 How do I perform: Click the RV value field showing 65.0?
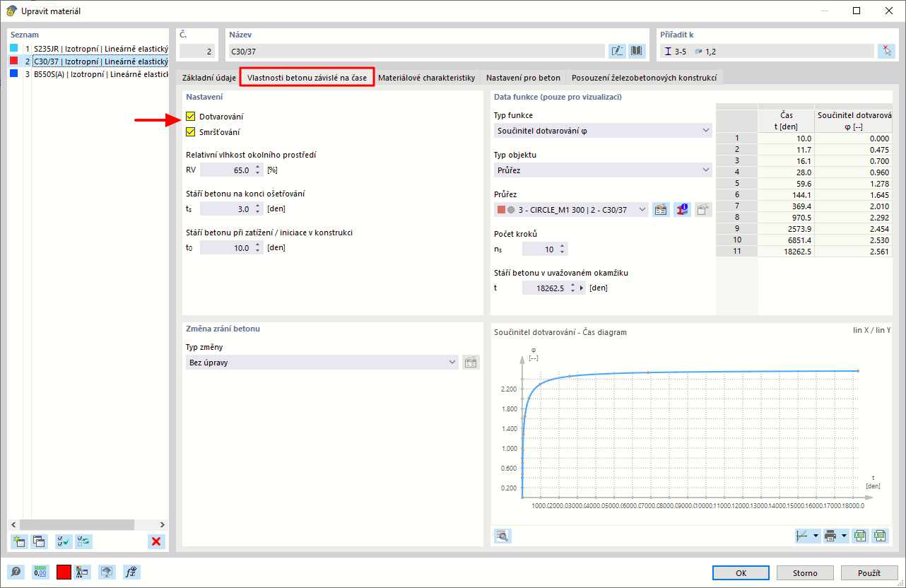pos(226,170)
